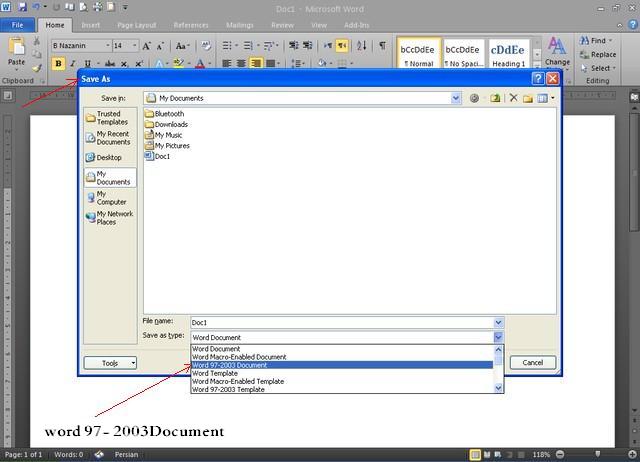Viewport: 640px width, 462px height.
Task: Create a new folder with toolbar icon
Action: tap(528, 98)
